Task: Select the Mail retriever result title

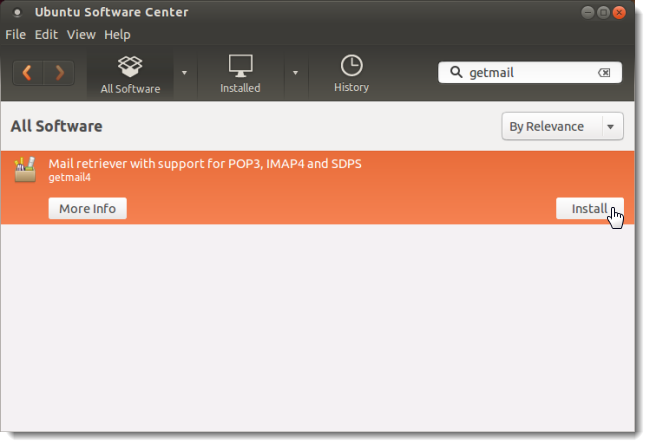Action: point(205,164)
